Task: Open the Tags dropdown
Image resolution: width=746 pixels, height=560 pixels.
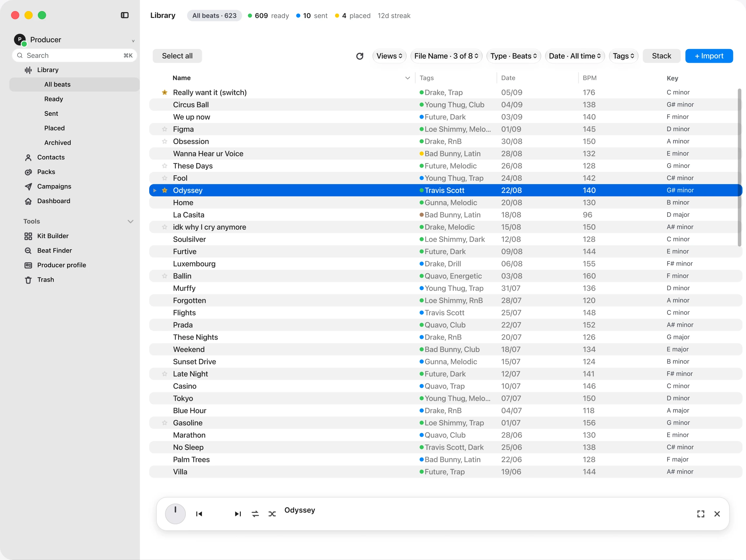Action: [x=623, y=56]
